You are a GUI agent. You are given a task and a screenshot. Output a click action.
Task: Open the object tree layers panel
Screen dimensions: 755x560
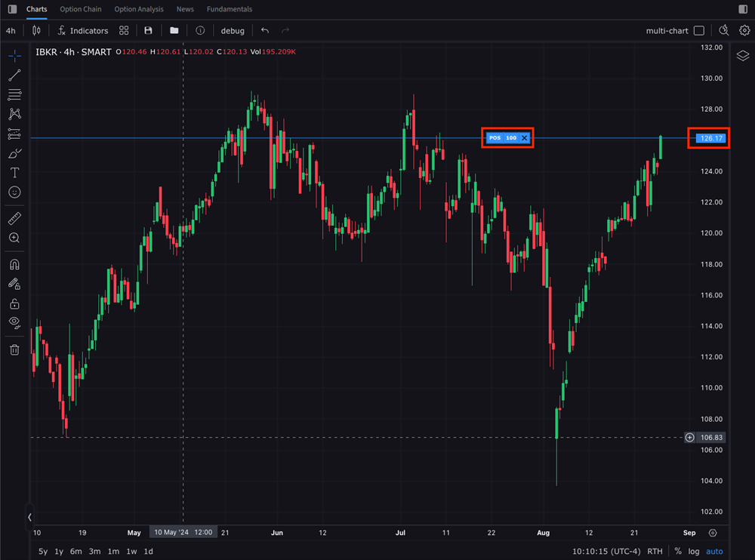coord(742,56)
